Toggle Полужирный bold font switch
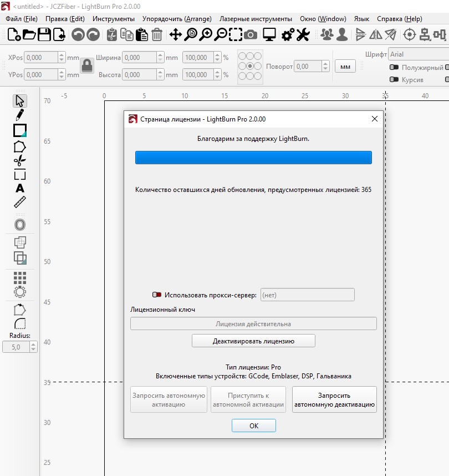Viewport: 449px width, 476px height. coord(394,68)
